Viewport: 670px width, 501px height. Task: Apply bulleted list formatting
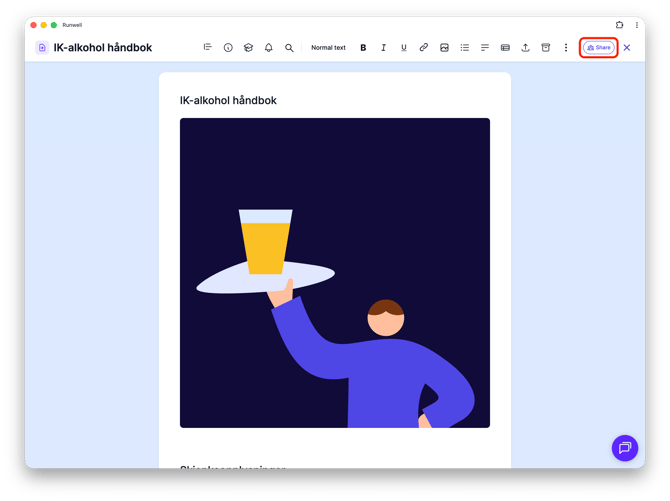(x=464, y=47)
